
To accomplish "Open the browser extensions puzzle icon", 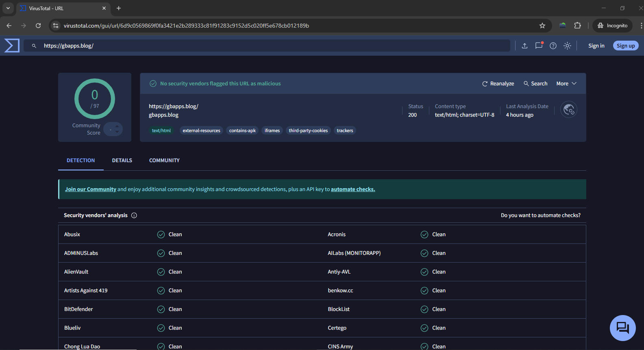I will pyautogui.click(x=577, y=26).
